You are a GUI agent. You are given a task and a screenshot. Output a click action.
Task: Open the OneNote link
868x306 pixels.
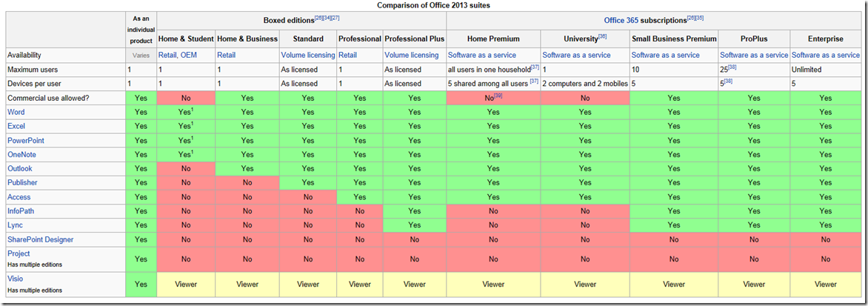click(x=21, y=154)
